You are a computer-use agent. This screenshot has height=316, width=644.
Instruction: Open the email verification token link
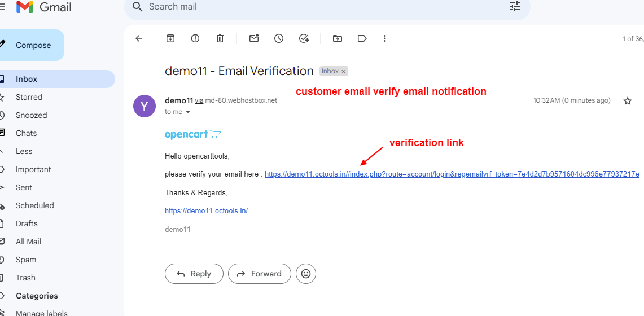452,174
